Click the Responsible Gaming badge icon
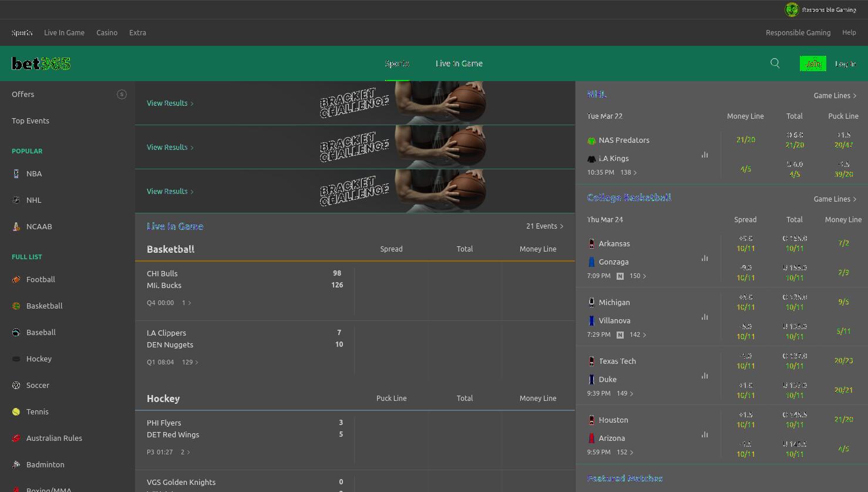 792,9
